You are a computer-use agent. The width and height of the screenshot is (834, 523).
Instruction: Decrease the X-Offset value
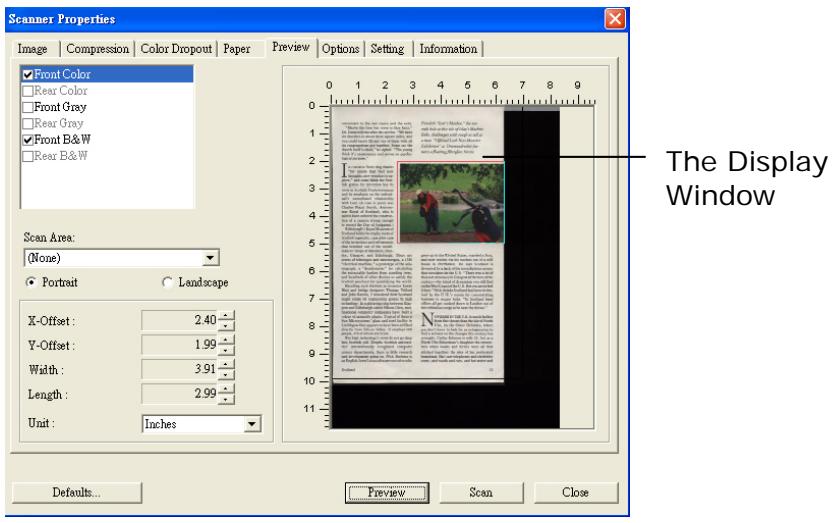tap(227, 325)
